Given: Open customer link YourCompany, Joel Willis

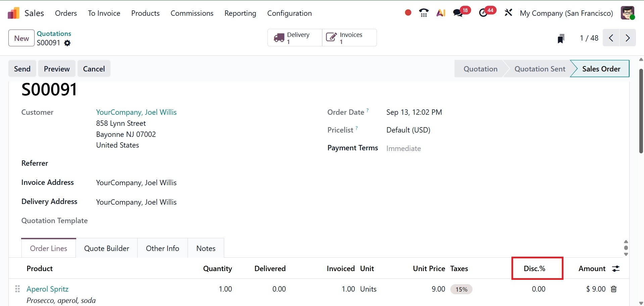Looking at the screenshot, I should point(136,112).
